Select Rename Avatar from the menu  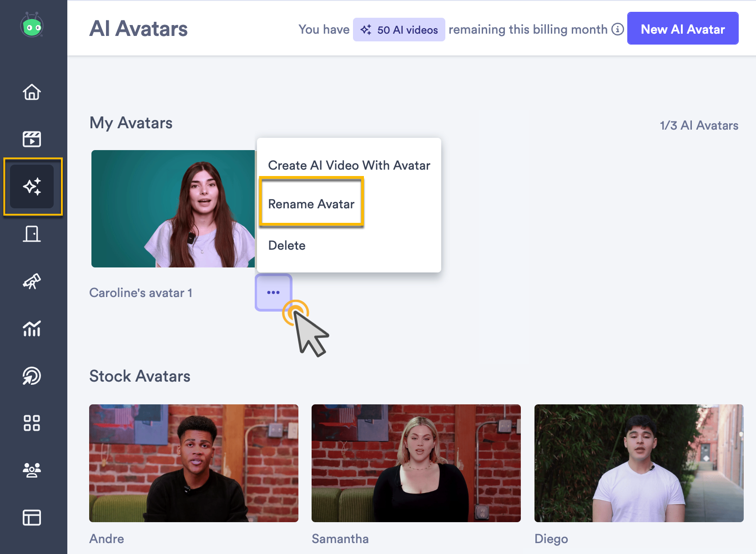[x=311, y=204]
